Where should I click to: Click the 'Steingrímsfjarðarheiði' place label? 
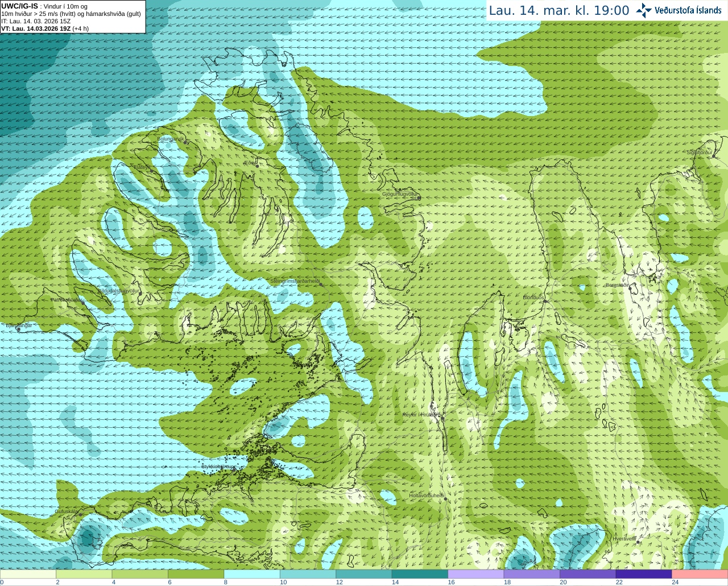coord(295,281)
